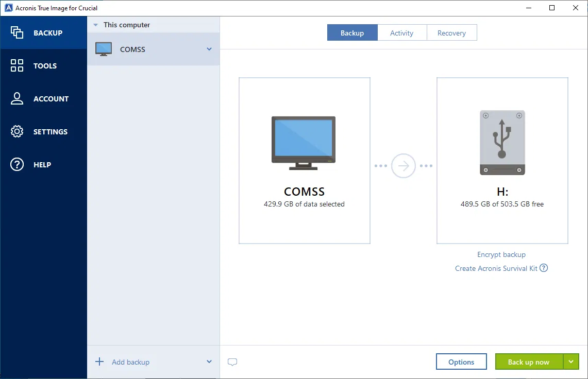Open the Recovery tab
588x379 pixels.
451,32
